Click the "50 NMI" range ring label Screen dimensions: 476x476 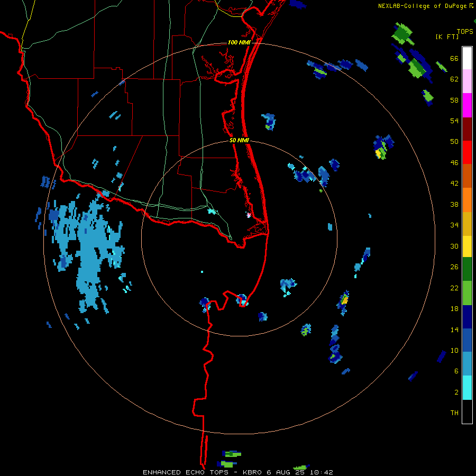(x=239, y=140)
